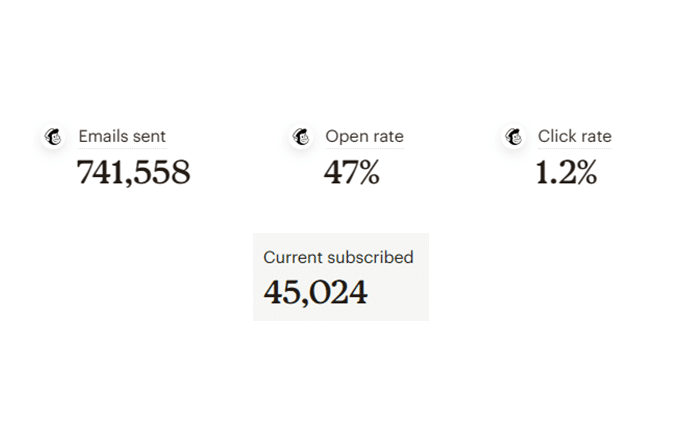Click the Mailchimp logo beside Click rate
This screenshot has height=431, width=682.
click(514, 137)
